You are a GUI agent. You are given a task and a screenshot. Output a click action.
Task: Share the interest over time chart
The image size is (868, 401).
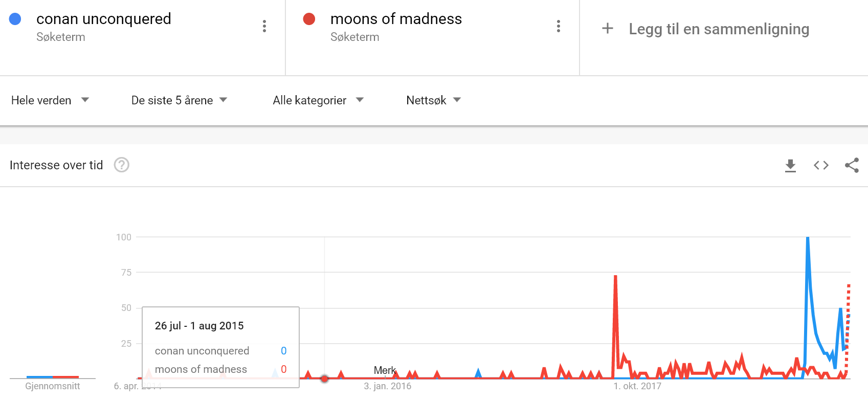pos(852,165)
